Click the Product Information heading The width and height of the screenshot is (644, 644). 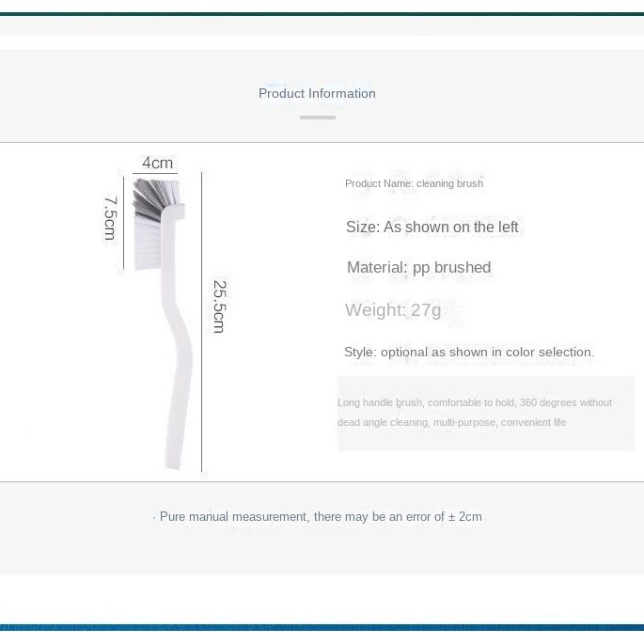point(317,93)
